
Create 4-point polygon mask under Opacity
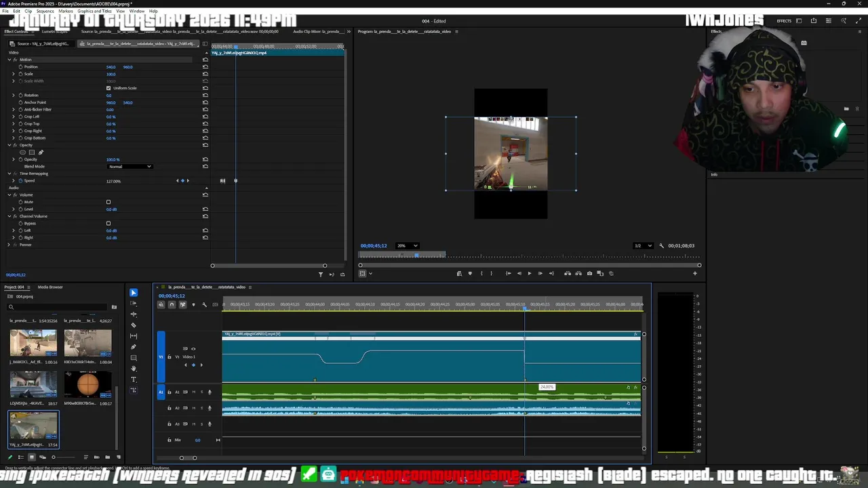[x=32, y=152]
